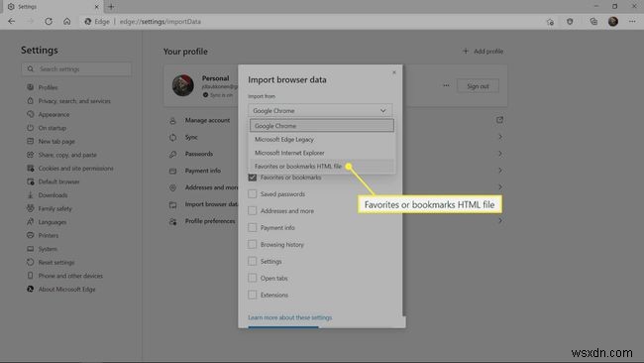Click the Family safety sidebar icon

30,208
